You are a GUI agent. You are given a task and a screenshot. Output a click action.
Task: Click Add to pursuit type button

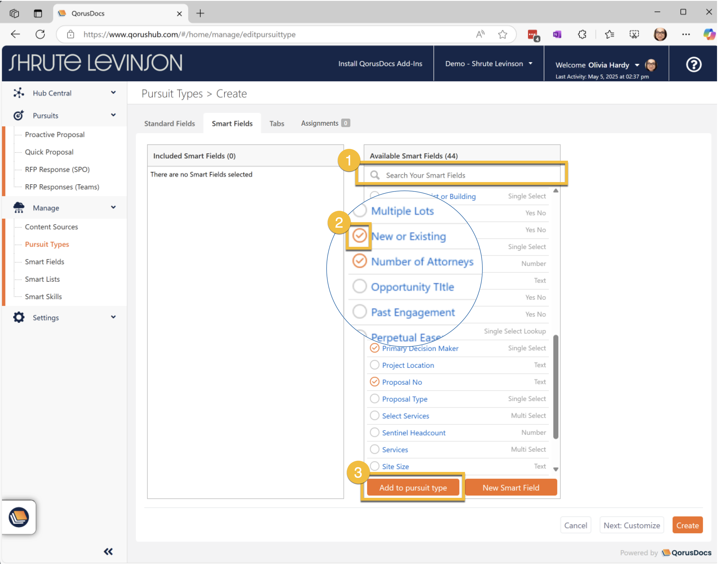(x=413, y=487)
